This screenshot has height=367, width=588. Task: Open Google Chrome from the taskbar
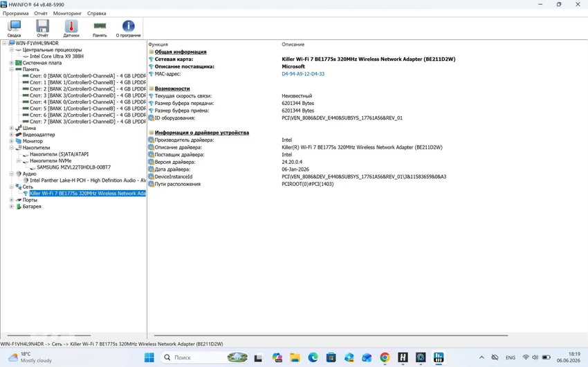(385, 357)
